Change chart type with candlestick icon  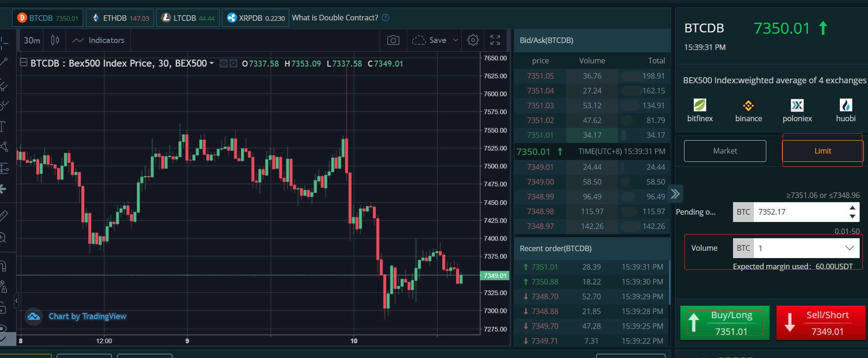pyautogui.click(x=55, y=40)
